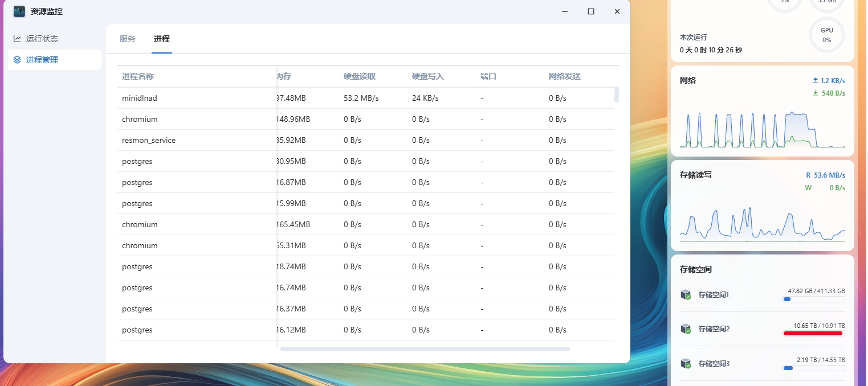Switch to the 服务 tab
Screen dimensions: 868x386
[x=128, y=39]
